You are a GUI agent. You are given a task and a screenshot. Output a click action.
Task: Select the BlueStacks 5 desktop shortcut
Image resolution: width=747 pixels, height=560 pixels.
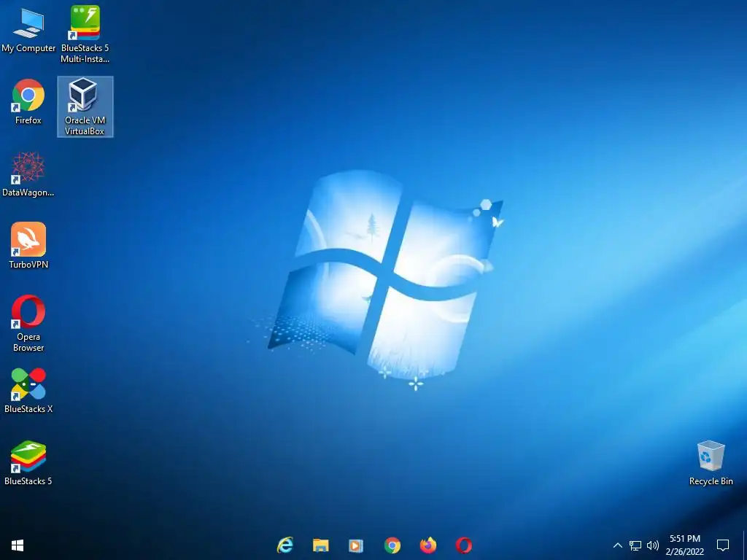click(28, 463)
